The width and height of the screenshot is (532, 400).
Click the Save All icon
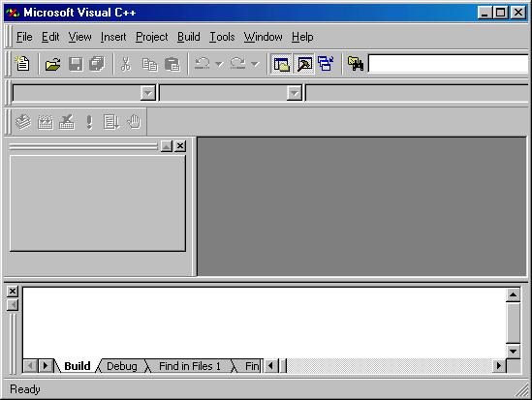97,64
